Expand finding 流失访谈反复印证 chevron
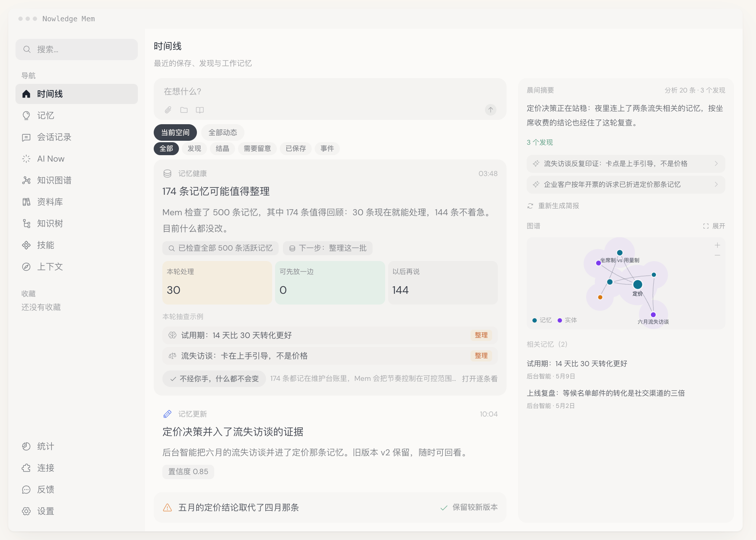 tap(716, 163)
